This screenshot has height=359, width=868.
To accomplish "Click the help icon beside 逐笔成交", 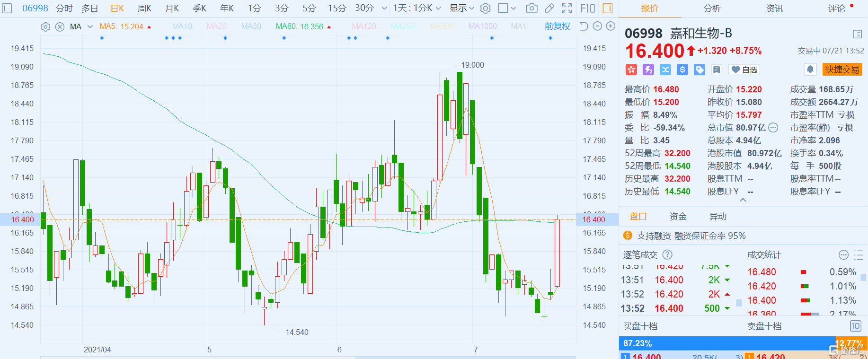I will [x=667, y=255].
